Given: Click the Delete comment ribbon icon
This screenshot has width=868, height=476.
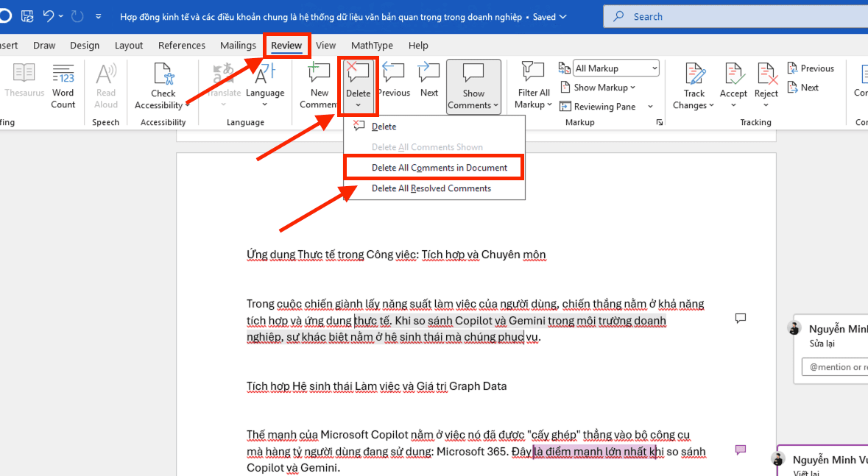Looking at the screenshot, I should 358,74.
